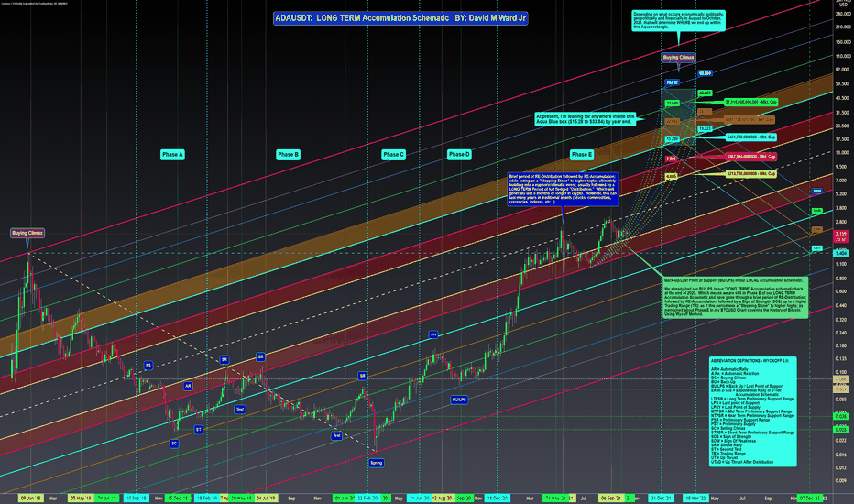Select the Phase C label
This screenshot has width=854, height=504.
coord(393,155)
